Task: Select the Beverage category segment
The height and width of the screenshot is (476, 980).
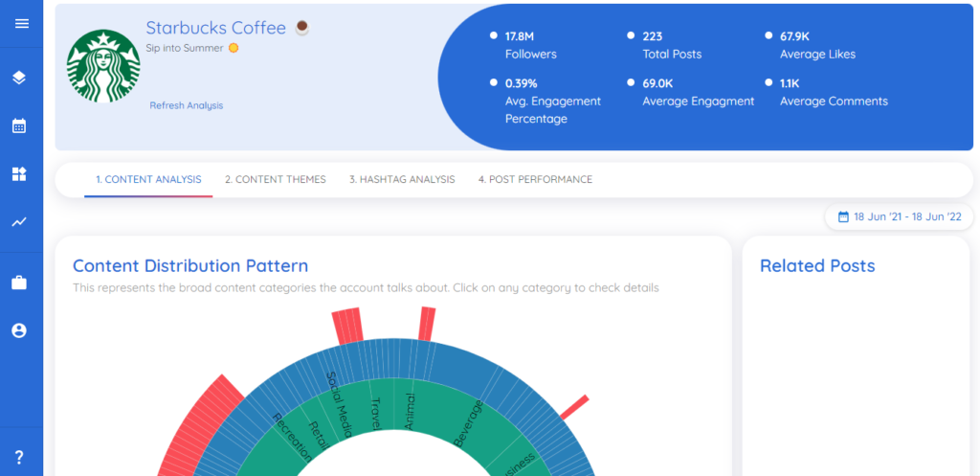Action: tap(469, 424)
